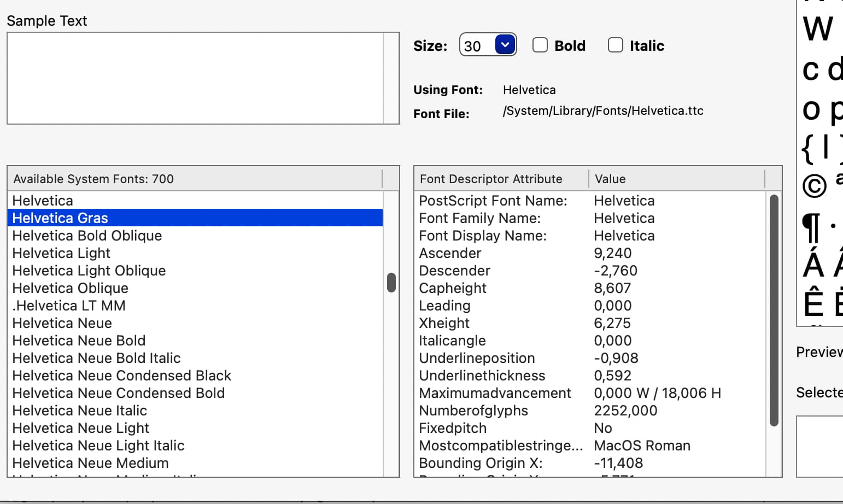The width and height of the screenshot is (843, 504).
Task: Select the Maximumadvancement attribute row
Action: click(x=590, y=393)
